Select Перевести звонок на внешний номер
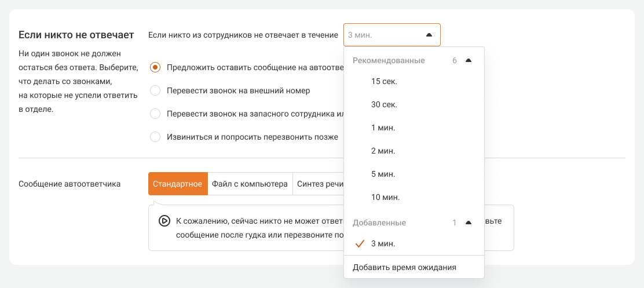The width and height of the screenshot is (644, 288). (x=155, y=90)
